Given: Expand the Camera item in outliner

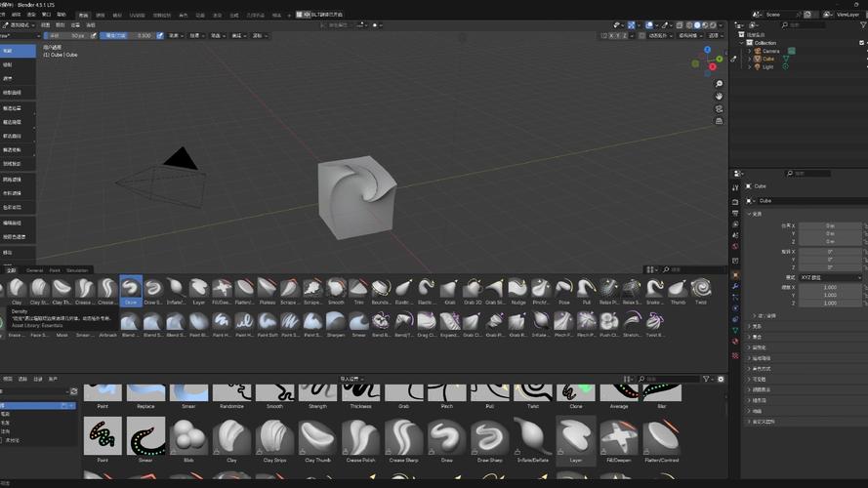Looking at the screenshot, I should point(750,51).
